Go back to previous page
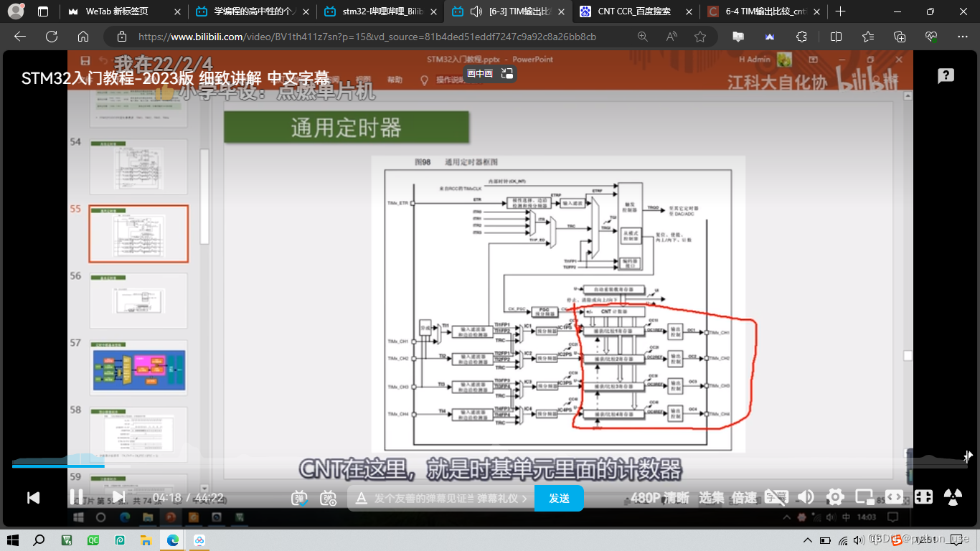This screenshot has width=980, height=551. point(20,37)
